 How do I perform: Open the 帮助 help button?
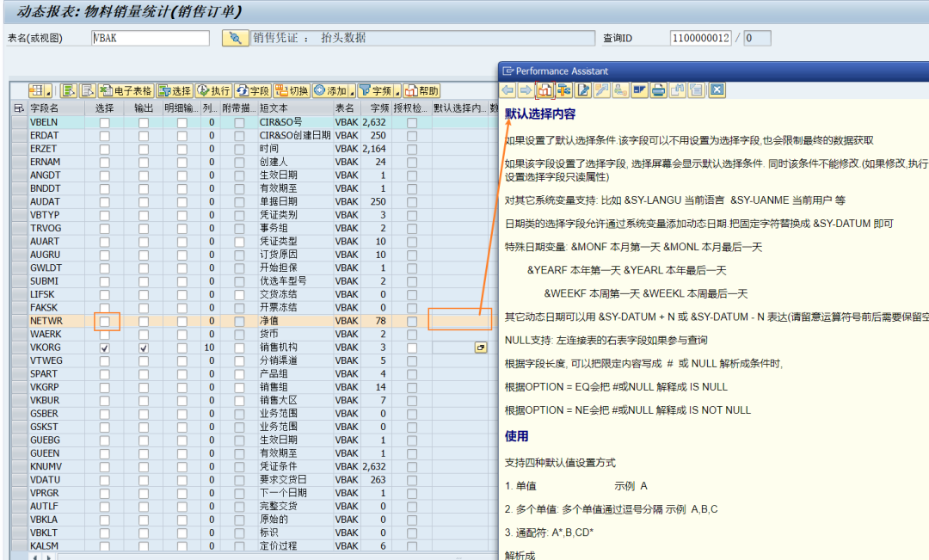tap(421, 90)
